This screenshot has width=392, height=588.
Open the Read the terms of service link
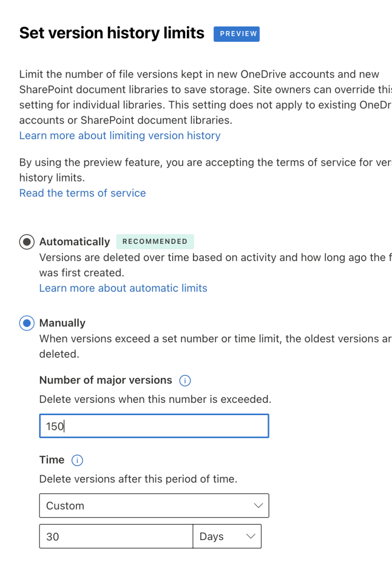click(83, 193)
